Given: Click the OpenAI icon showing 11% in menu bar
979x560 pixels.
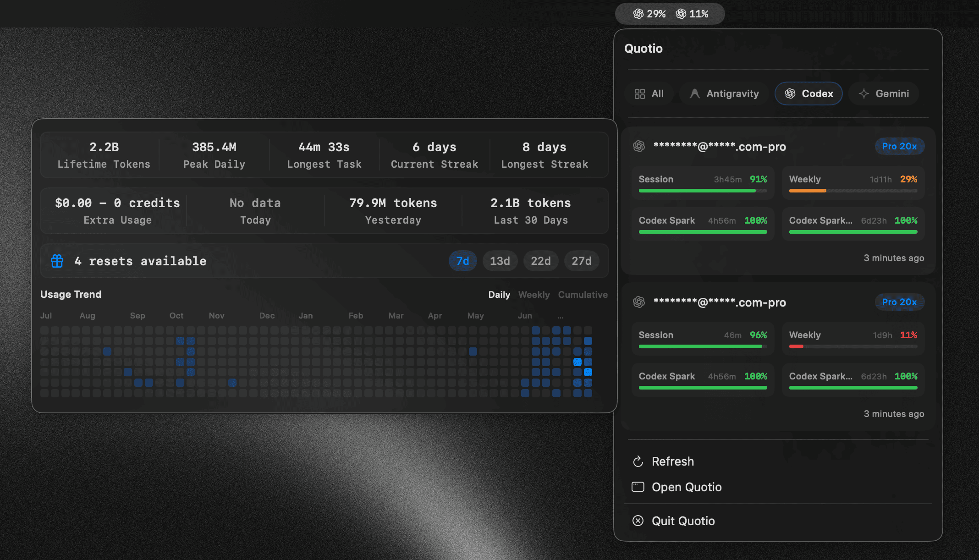Looking at the screenshot, I should coord(681,14).
